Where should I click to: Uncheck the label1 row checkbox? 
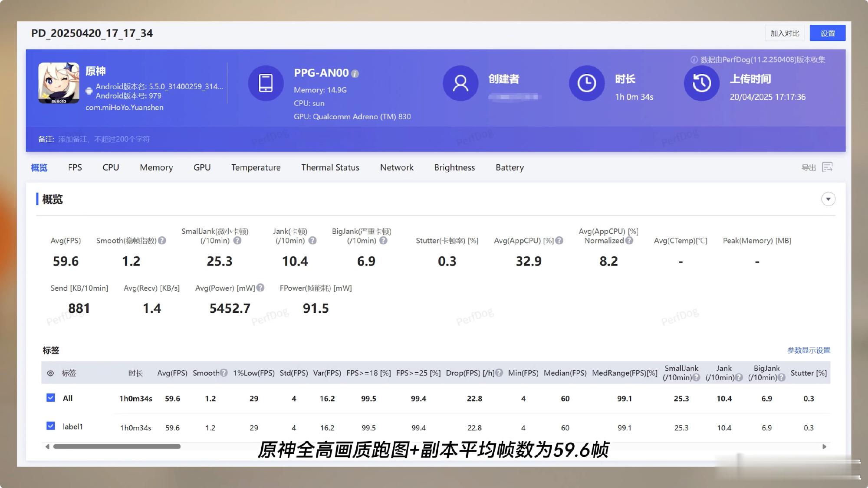pyautogui.click(x=51, y=426)
